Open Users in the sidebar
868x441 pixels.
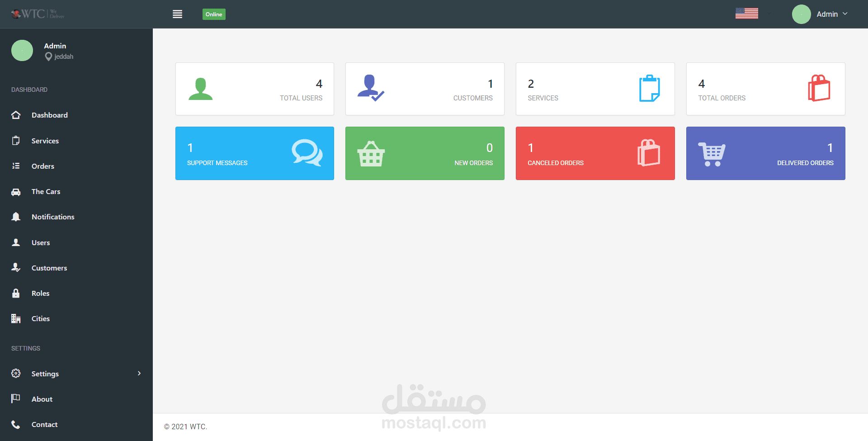pos(41,242)
